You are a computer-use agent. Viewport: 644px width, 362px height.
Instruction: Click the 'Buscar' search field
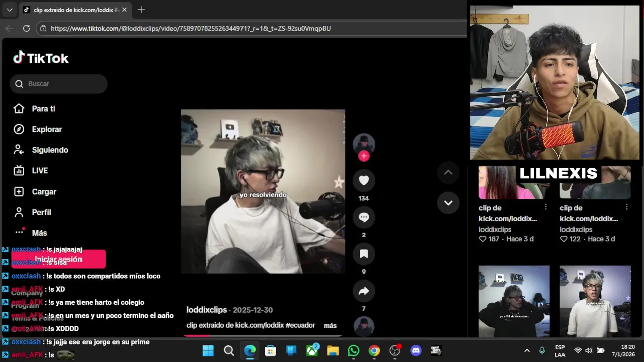58,84
